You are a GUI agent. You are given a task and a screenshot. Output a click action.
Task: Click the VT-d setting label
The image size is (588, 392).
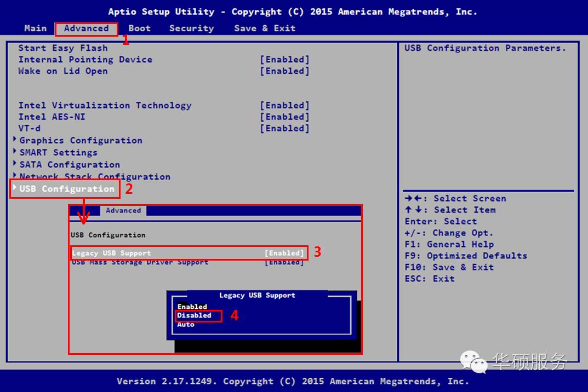click(x=30, y=129)
